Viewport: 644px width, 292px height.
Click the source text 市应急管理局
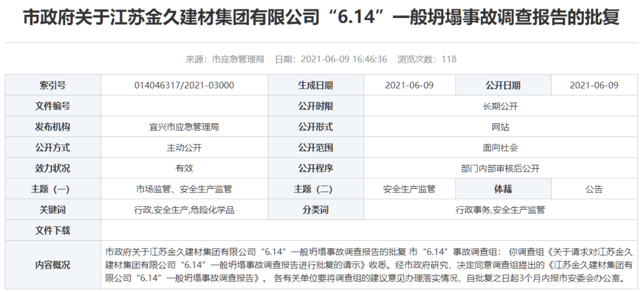pyautogui.click(x=237, y=59)
